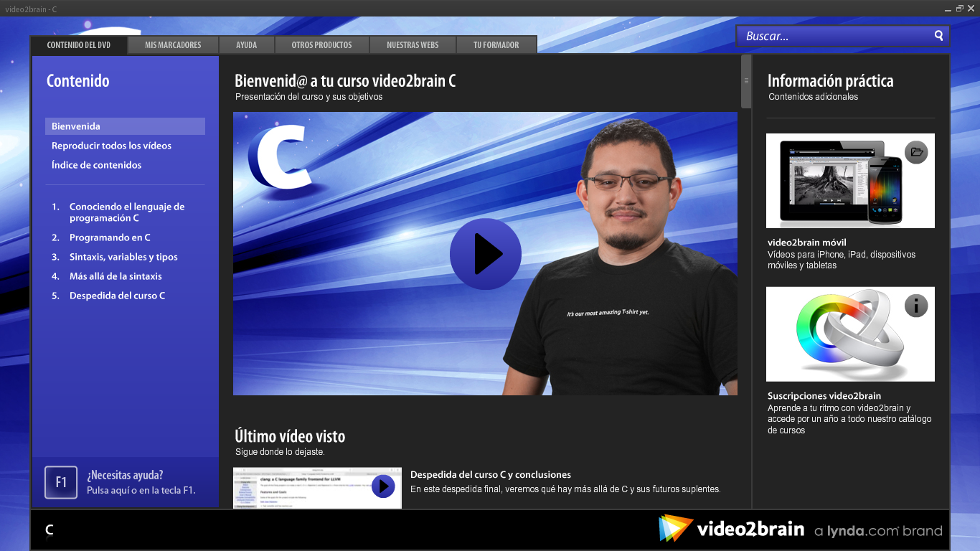Open the Ayuda tab

click(247, 44)
